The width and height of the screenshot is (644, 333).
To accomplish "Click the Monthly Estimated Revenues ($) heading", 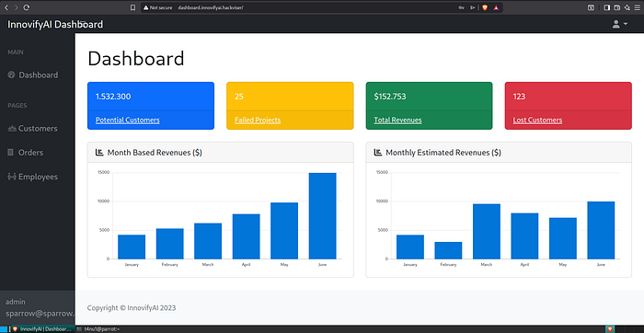I will click(443, 153).
